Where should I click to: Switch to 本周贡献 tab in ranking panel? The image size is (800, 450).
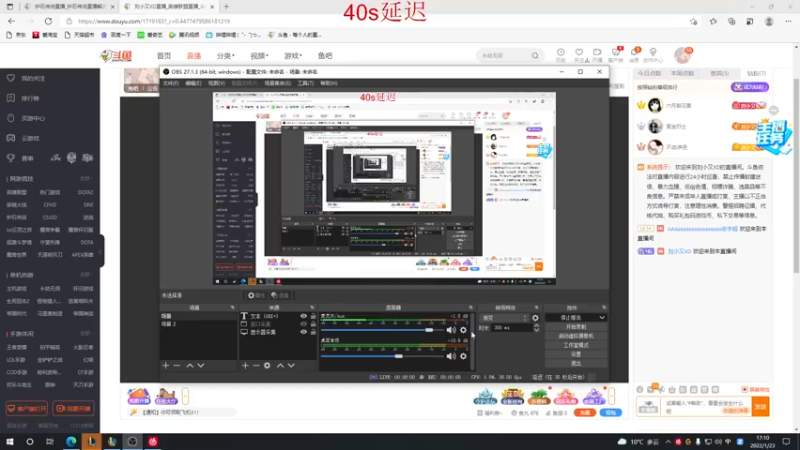point(682,73)
